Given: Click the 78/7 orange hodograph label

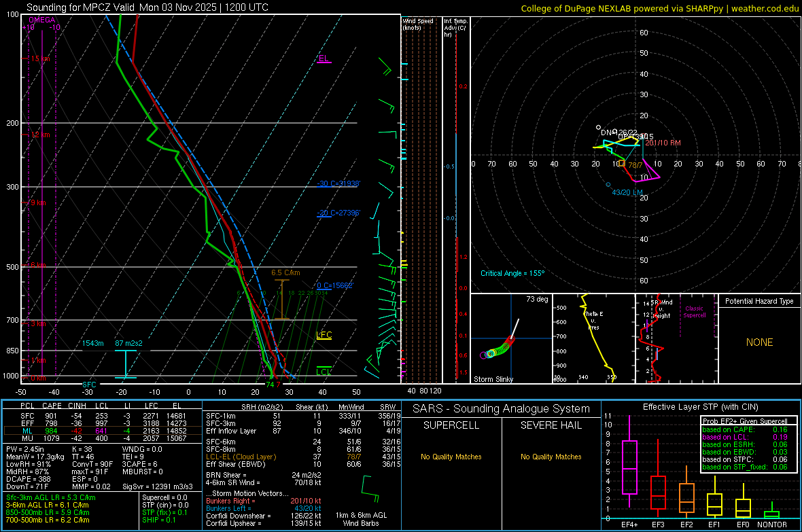Looking at the screenshot, I should [x=635, y=165].
